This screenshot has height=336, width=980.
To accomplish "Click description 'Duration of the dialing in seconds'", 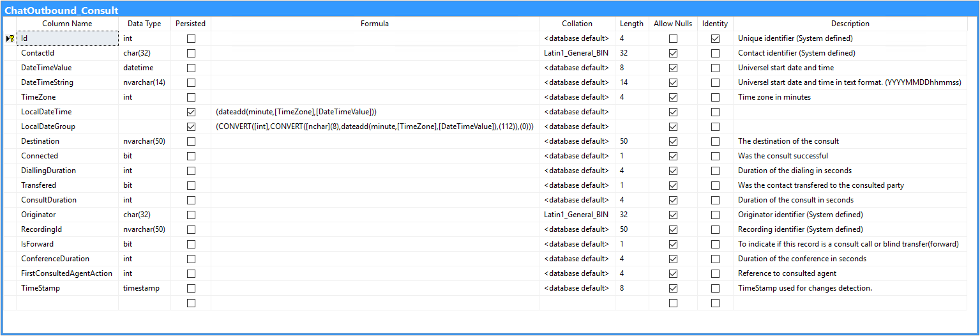I will coord(795,171).
